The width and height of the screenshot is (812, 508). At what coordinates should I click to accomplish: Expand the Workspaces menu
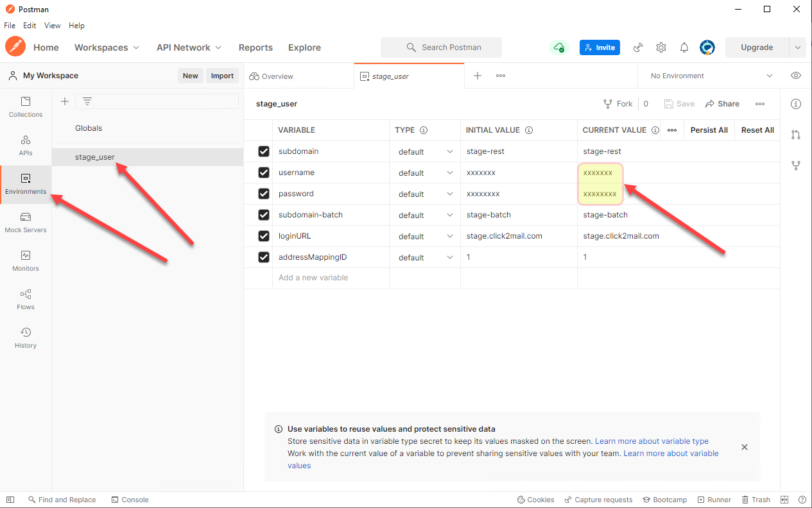coord(107,47)
